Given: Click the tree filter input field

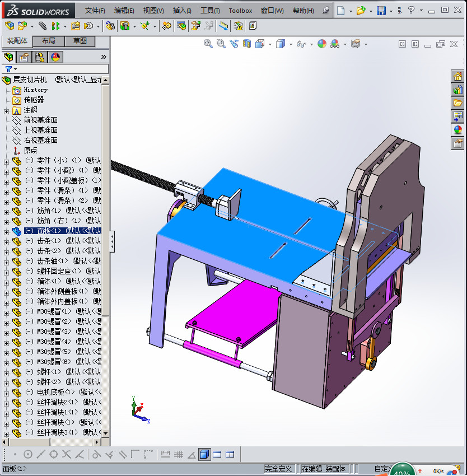Looking at the screenshot, I should pyautogui.click(x=55, y=69).
